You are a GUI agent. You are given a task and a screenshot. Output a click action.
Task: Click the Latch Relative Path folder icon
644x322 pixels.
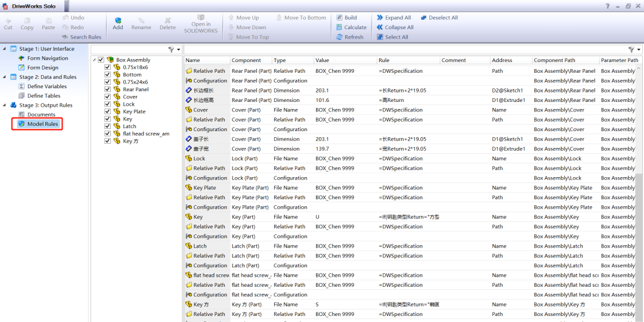coord(189,256)
